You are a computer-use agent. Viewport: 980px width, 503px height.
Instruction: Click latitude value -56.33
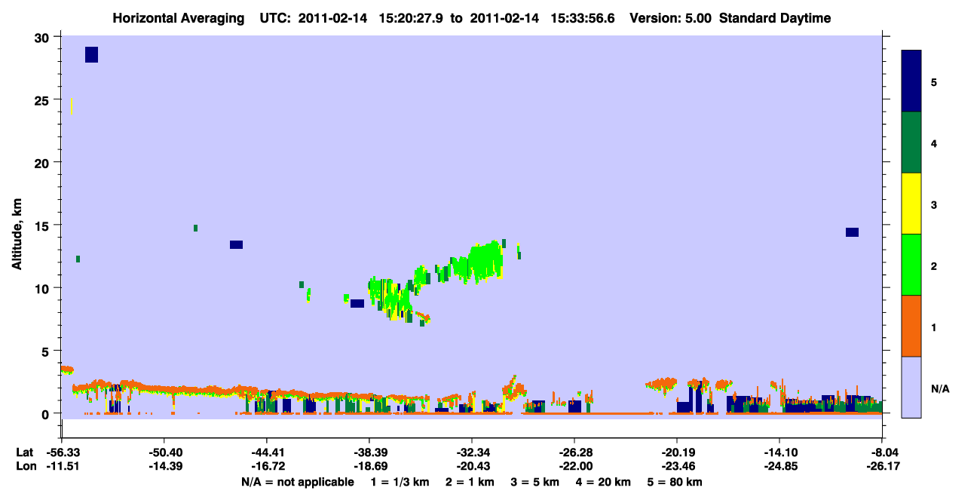pyautogui.click(x=62, y=452)
